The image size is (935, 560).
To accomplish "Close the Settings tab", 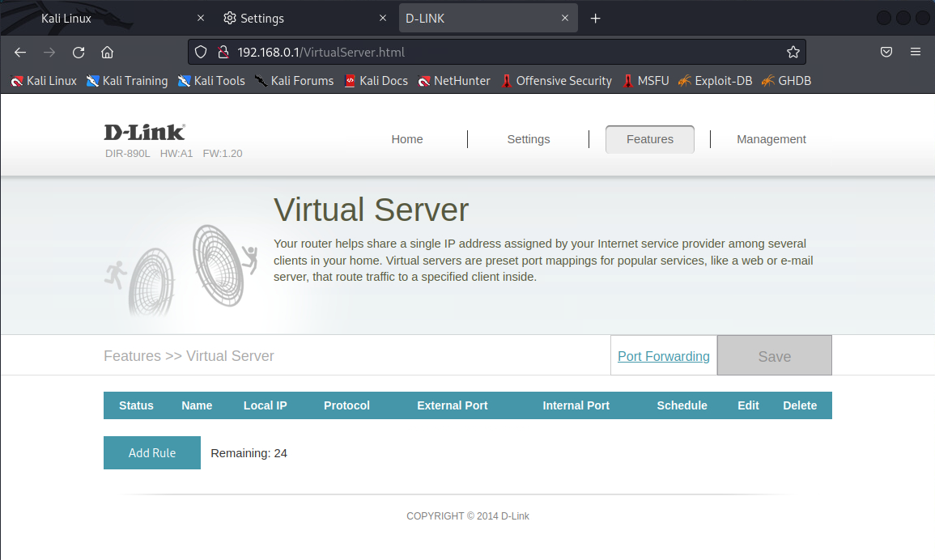I will [x=383, y=19].
